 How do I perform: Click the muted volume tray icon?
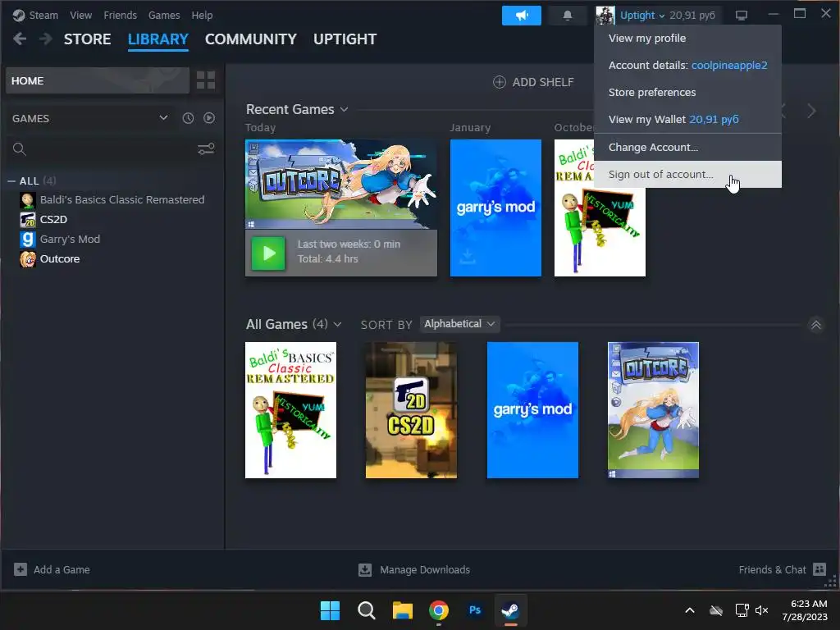pos(762,610)
